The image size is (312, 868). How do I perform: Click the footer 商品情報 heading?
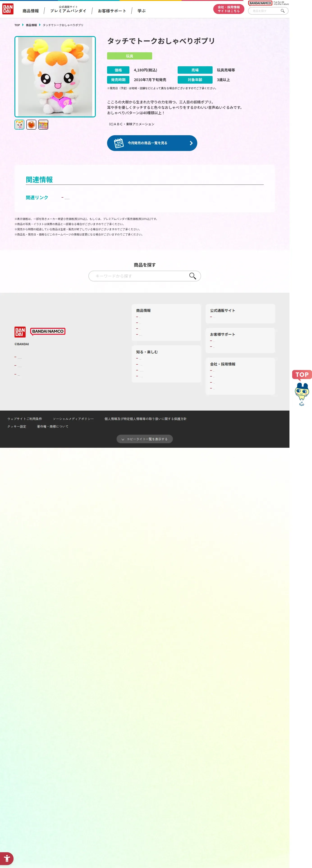144,311
